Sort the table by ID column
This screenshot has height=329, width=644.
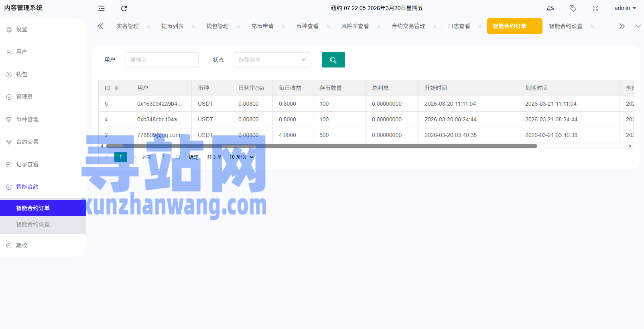[x=116, y=88]
